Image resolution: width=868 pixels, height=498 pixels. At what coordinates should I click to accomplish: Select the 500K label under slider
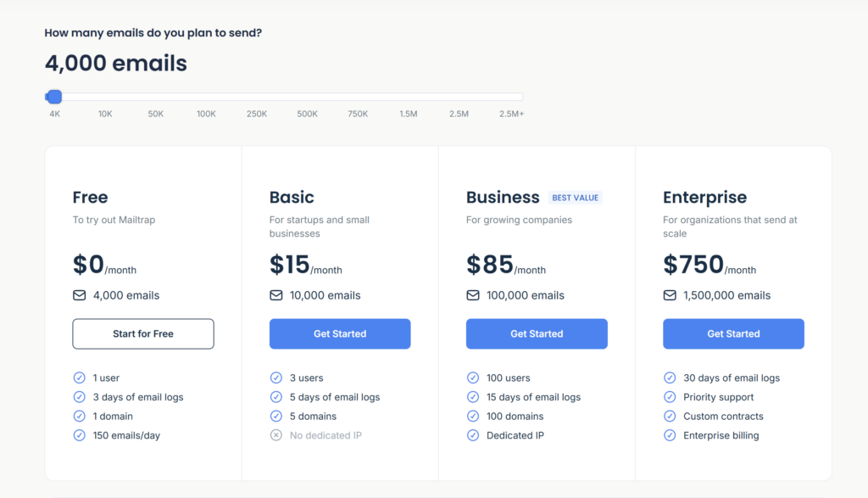pos(307,114)
